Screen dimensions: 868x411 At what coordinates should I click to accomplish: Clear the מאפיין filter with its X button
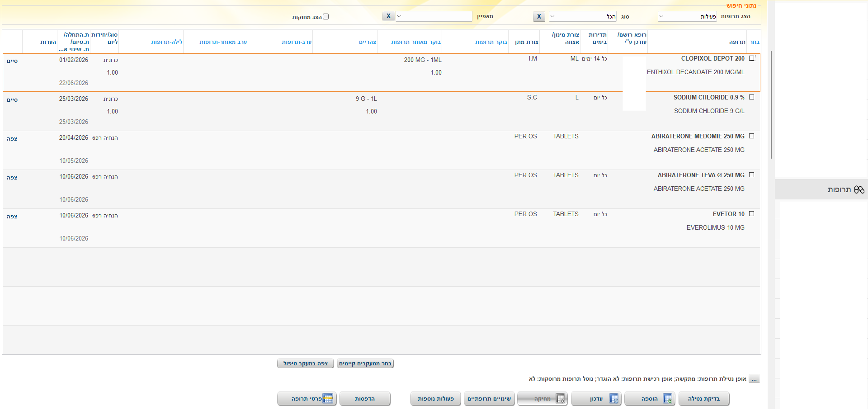(388, 16)
